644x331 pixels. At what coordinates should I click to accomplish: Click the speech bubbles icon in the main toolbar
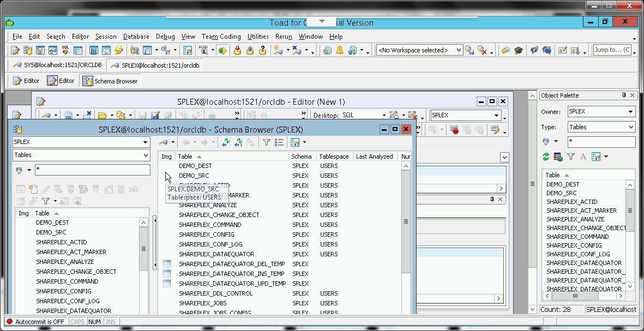point(505,50)
